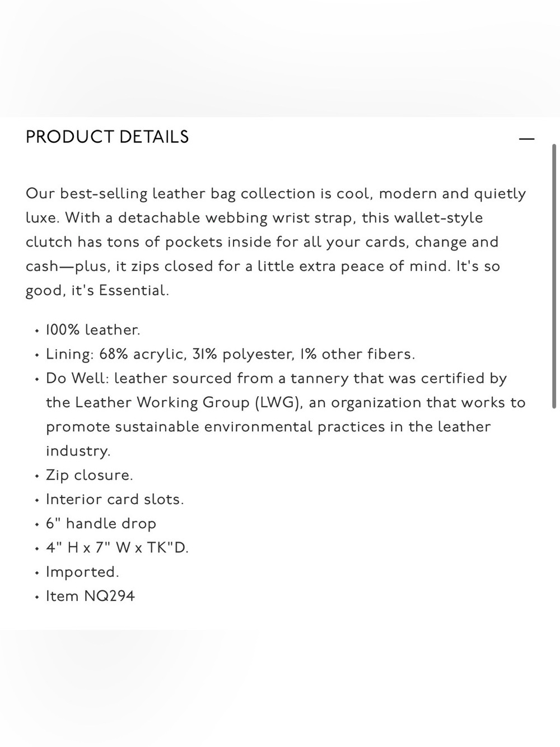This screenshot has width=560, height=747.
Task: Click the vertical scrollbar thumb
Action: [554, 276]
